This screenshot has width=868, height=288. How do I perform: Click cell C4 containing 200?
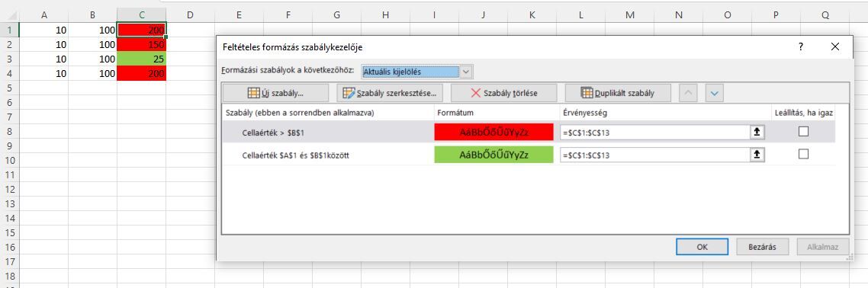pyautogui.click(x=142, y=73)
